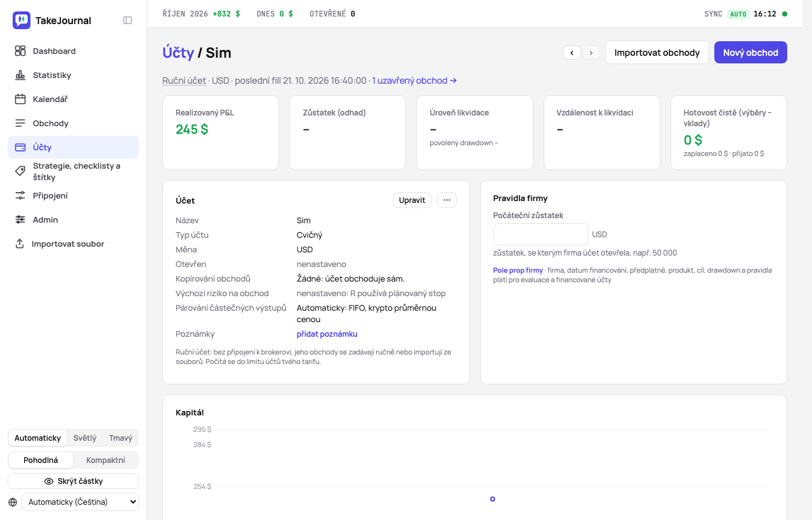The image size is (812, 520).
Task: Click the 245 $ realized P&L value
Action: pos(192,129)
